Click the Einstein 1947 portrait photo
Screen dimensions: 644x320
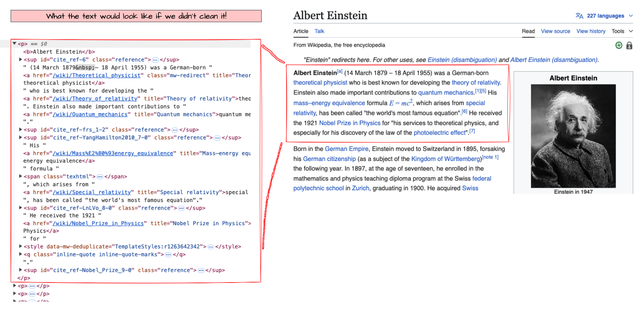573,136
